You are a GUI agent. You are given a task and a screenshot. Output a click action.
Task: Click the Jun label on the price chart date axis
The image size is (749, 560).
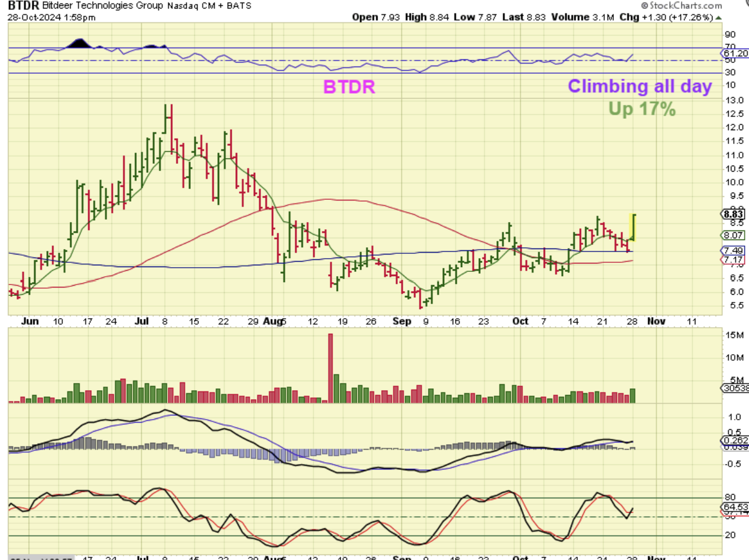coord(29,321)
